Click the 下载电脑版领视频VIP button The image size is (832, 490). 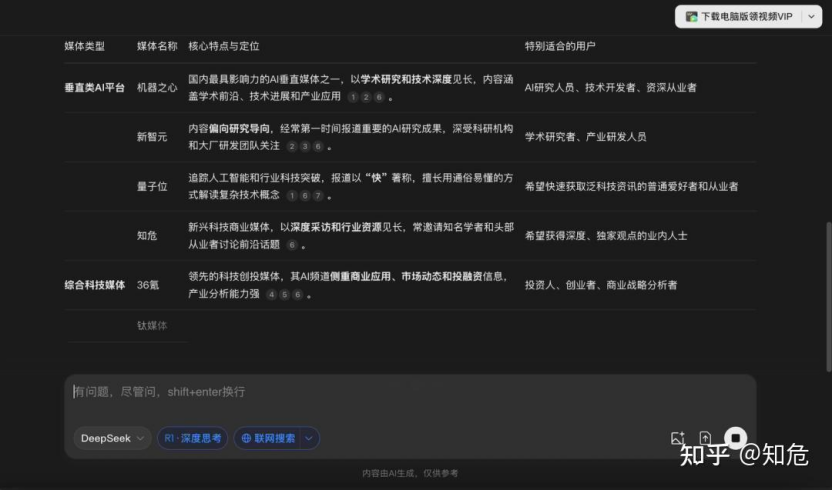pos(745,16)
